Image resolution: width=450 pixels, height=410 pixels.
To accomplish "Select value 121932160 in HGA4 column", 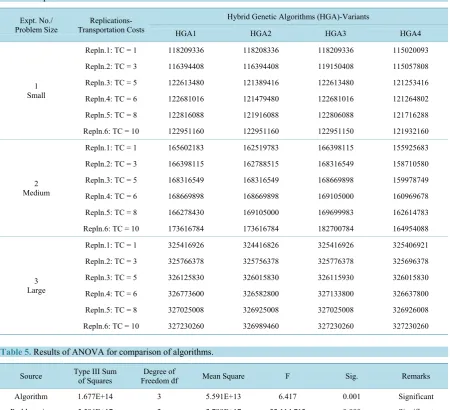I will tap(410, 131).
